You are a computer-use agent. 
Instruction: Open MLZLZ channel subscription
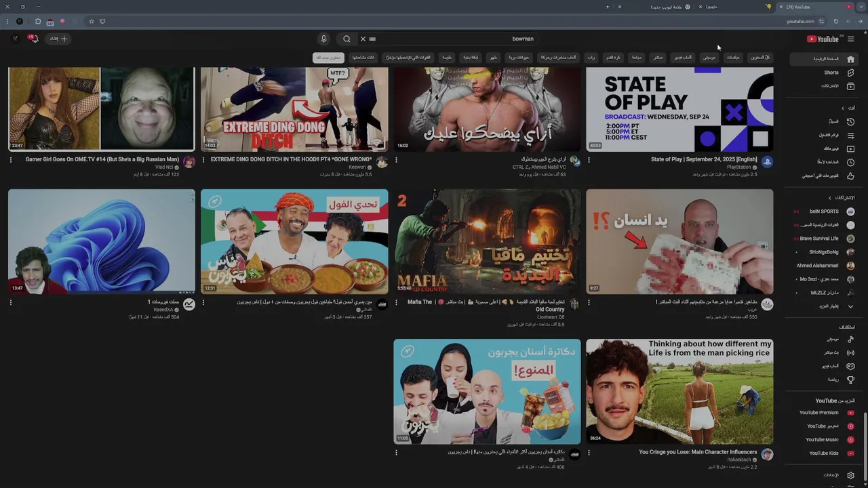[x=824, y=293]
